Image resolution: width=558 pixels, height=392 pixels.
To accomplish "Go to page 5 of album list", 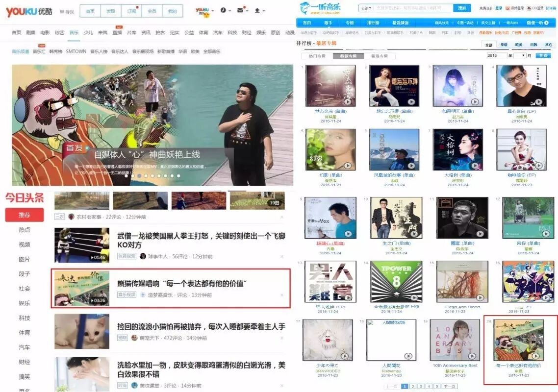I will click(x=437, y=386).
